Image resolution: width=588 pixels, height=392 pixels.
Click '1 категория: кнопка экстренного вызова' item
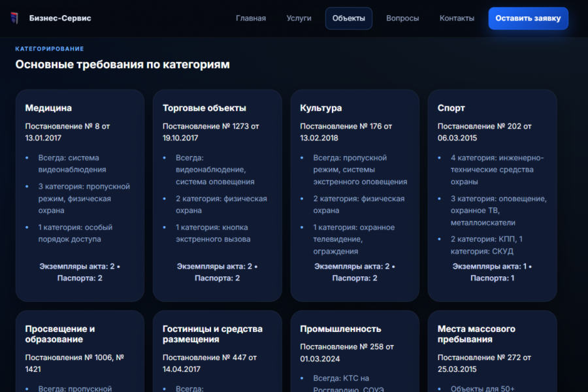213,233
